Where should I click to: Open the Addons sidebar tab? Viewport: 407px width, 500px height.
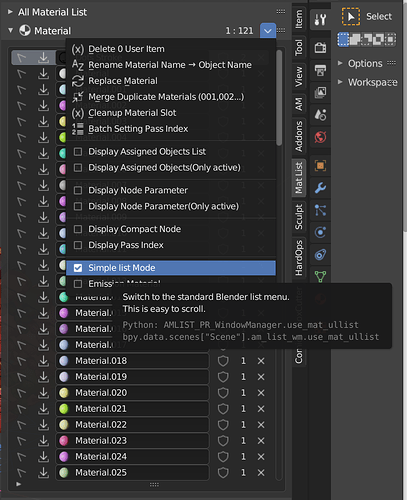[x=299, y=136]
